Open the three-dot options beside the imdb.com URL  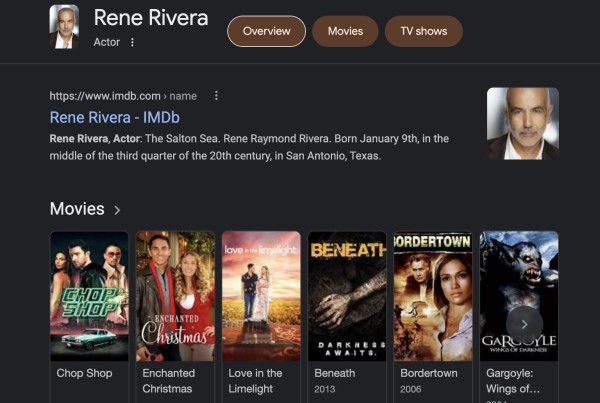click(216, 96)
